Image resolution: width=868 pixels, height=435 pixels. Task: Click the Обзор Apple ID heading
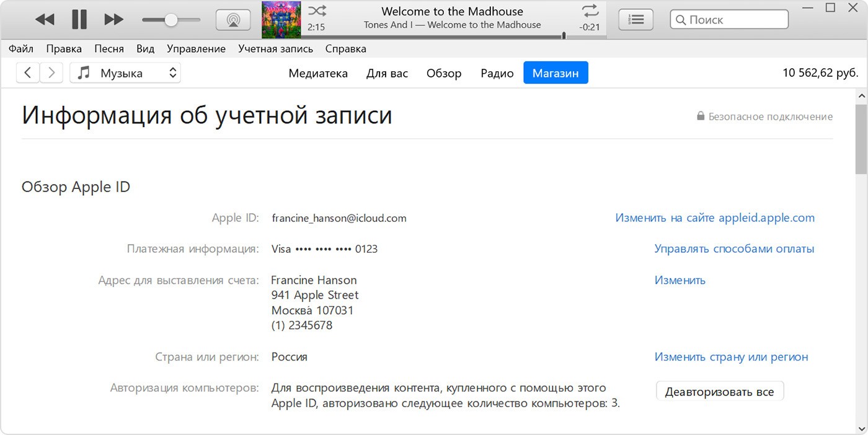coord(76,187)
